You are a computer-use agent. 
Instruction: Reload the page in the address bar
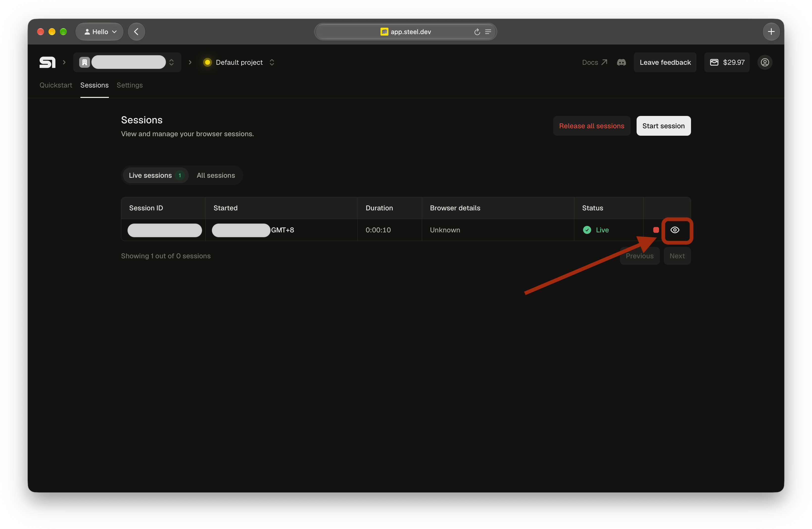point(477,32)
